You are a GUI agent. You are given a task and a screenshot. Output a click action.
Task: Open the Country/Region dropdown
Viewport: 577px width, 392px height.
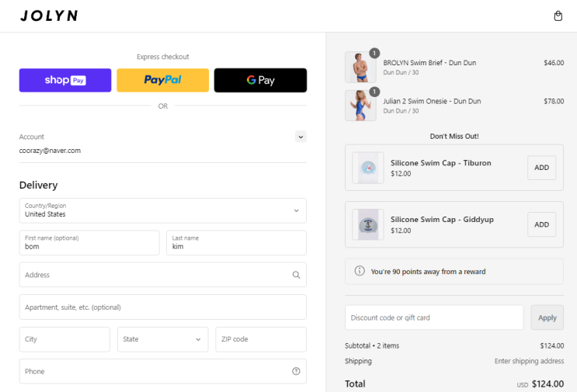tap(162, 210)
